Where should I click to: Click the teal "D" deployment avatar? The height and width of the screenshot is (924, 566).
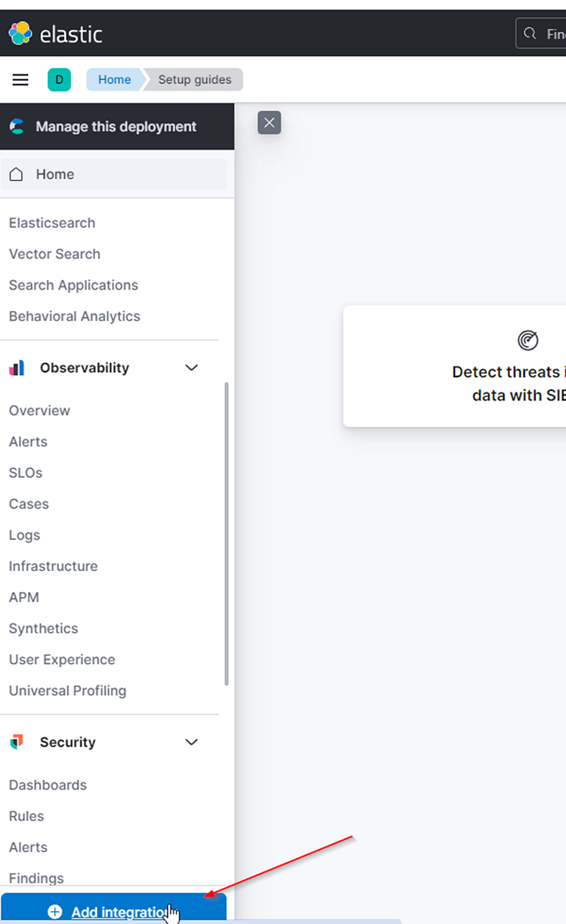pyautogui.click(x=59, y=79)
